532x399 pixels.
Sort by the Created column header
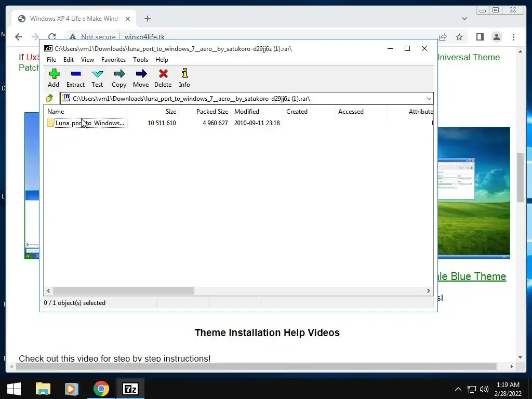309,112
